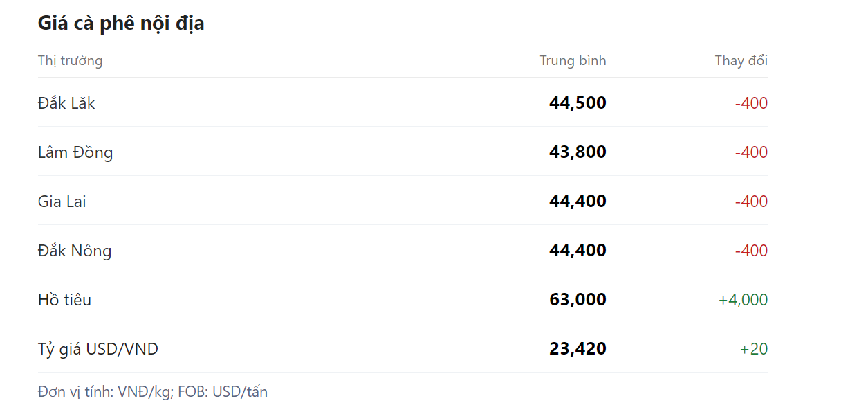The image size is (868, 403).
Task: Click the -400 change for Đắk Lăk
Action: tap(751, 103)
